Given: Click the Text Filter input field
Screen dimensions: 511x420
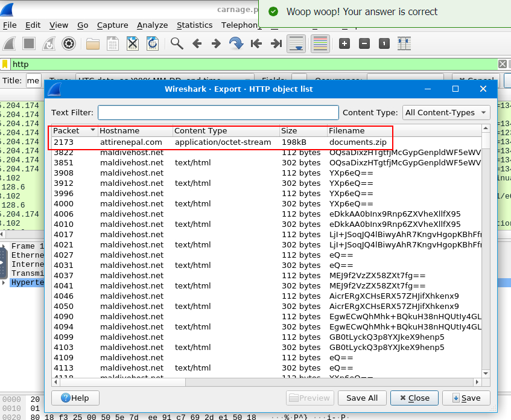Looking at the screenshot, I should 218,112.
